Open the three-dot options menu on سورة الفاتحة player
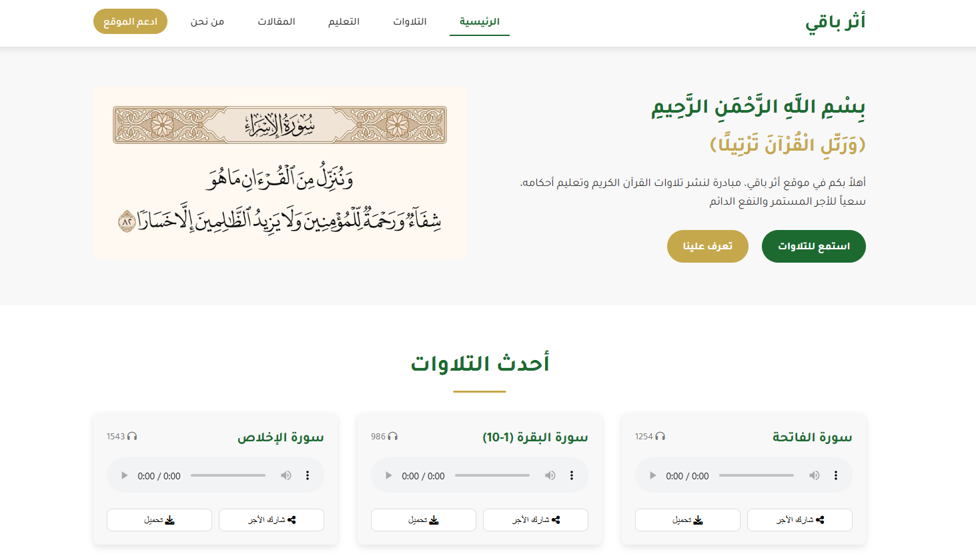Screen dimensions: 976x560 coord(835,475)
